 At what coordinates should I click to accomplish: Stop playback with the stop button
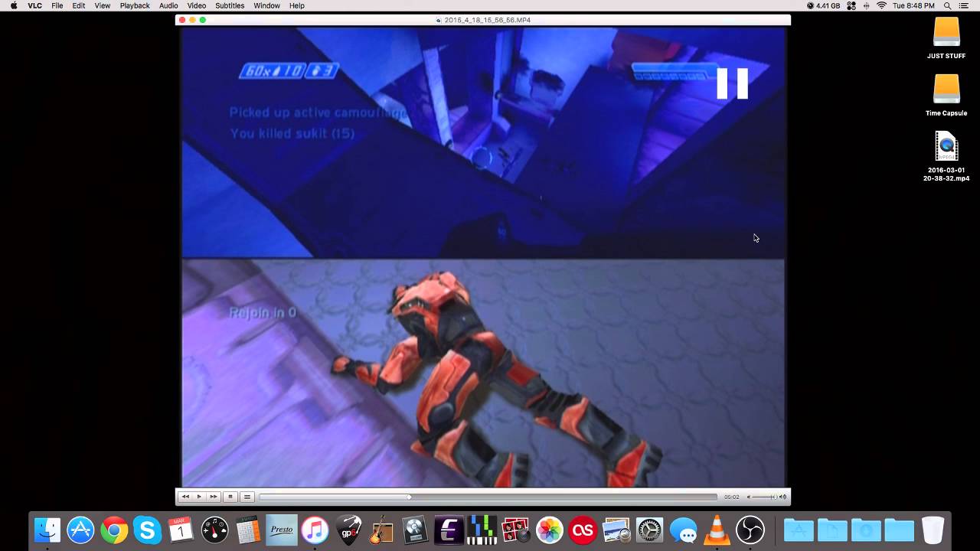tap(230, 497)
